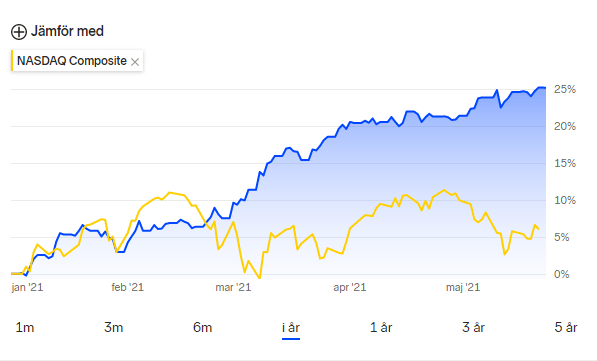Select the NASDAQ Composite chip label
The image size is (597, 361).
72,61
